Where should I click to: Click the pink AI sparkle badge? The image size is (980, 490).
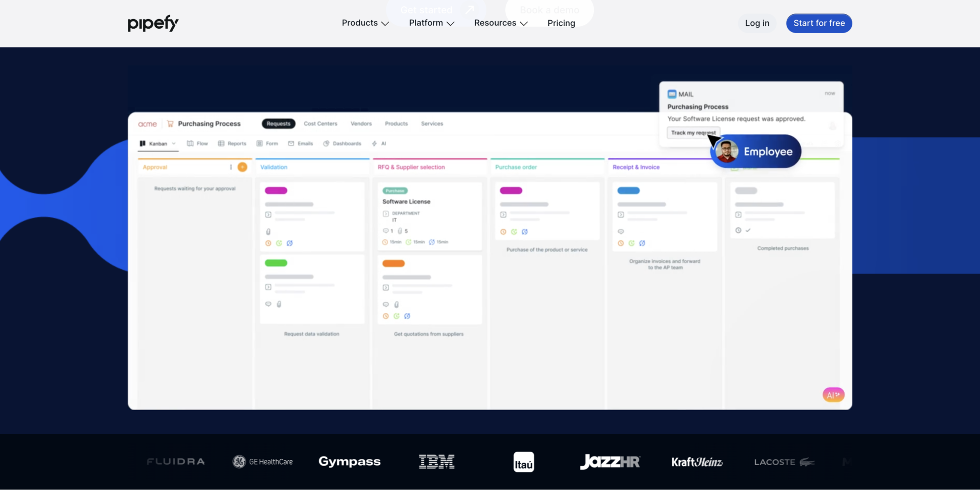(x=833, y=395)
